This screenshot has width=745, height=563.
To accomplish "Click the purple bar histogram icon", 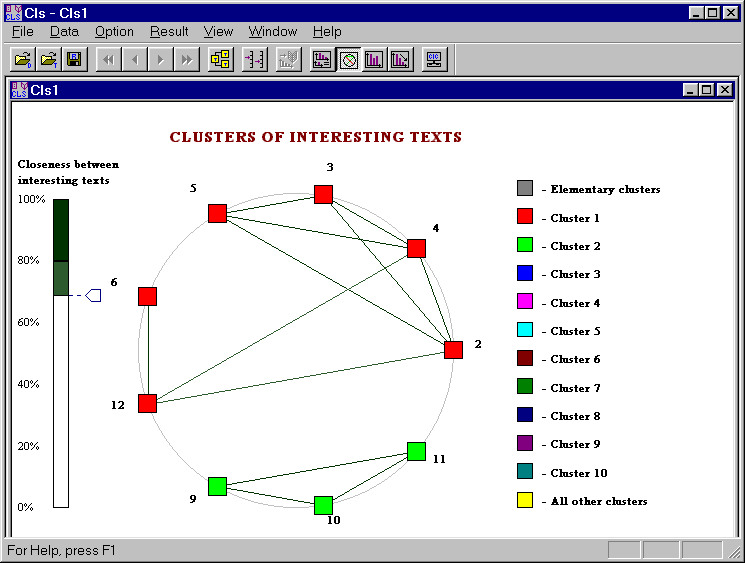I will pos(374,59).
